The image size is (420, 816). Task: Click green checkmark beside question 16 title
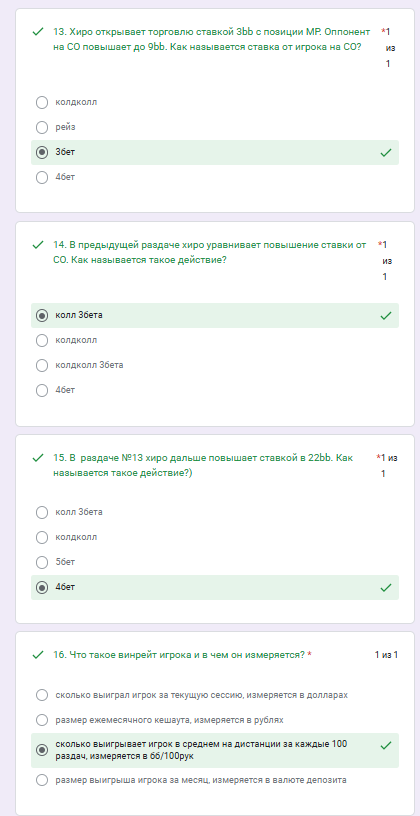[x=38, y=655]
